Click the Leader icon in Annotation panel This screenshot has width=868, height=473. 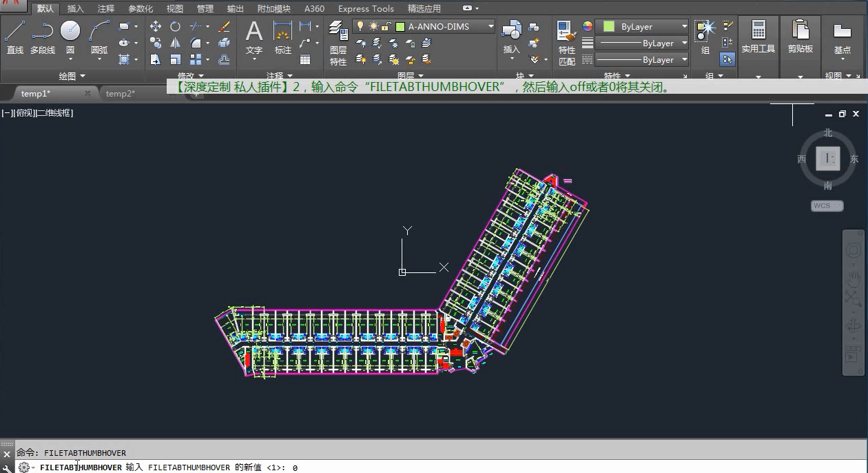click(305, 43)
